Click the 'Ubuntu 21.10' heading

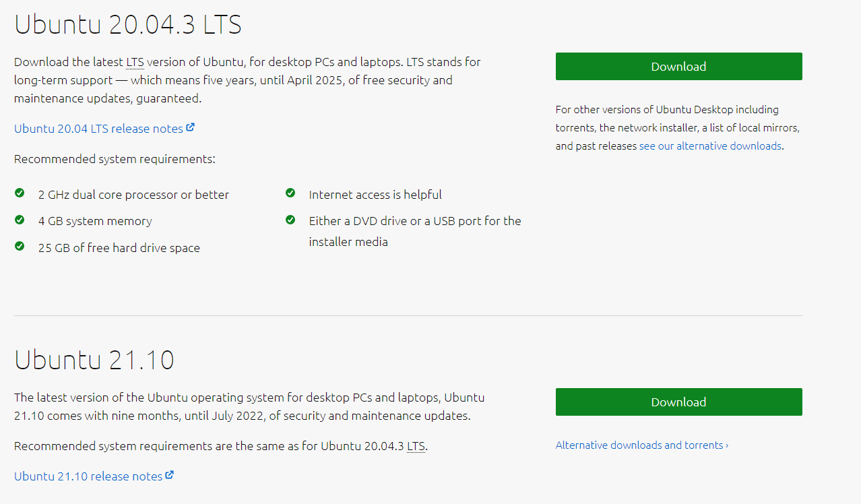pos(94,360)
